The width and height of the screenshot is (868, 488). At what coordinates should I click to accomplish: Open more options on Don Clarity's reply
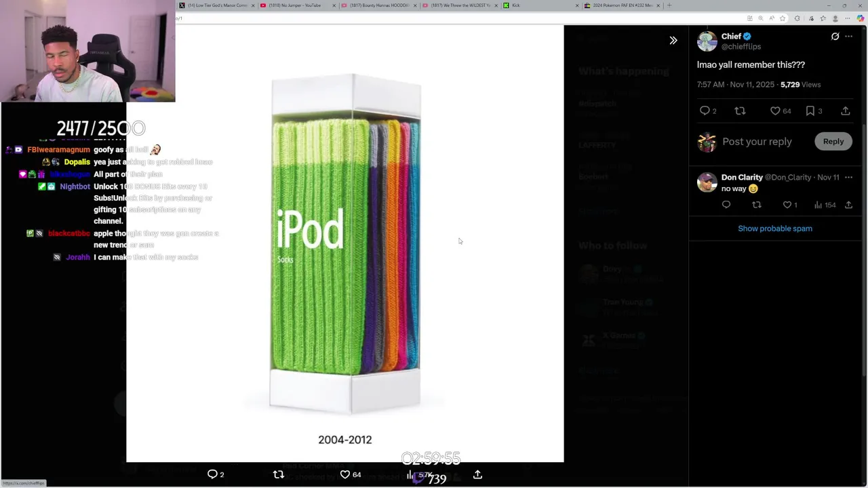[848, 178]
